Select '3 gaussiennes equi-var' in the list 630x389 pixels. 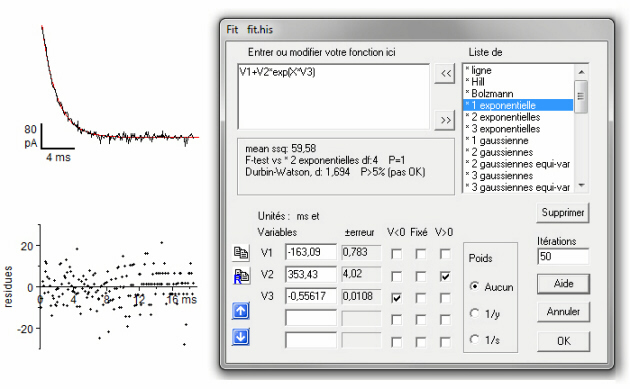click(518, 187)
